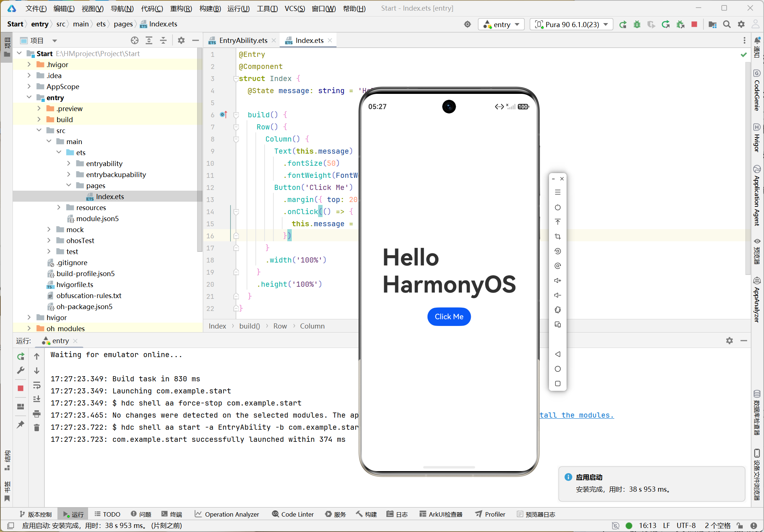
Task: Click the red Stop button in the top toolbar
Action: tap(694, 25)
